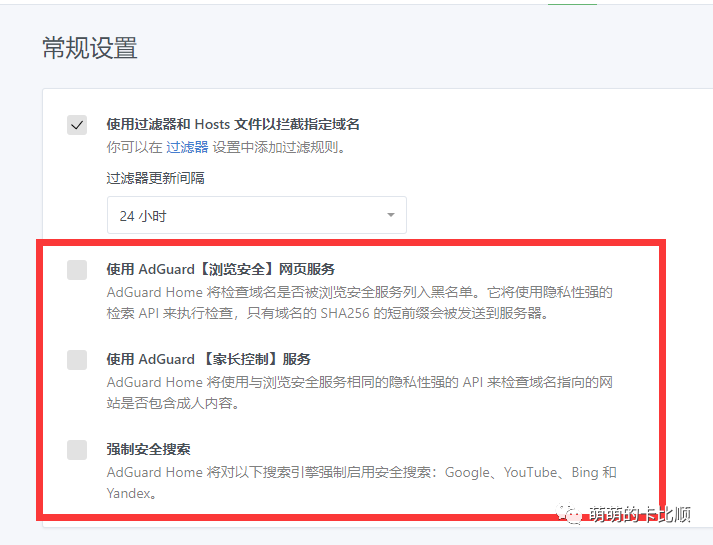The height and width of the screenshot is (545, 713).
Task: Click the 强制安全搜索 label text
Action: 148,449
